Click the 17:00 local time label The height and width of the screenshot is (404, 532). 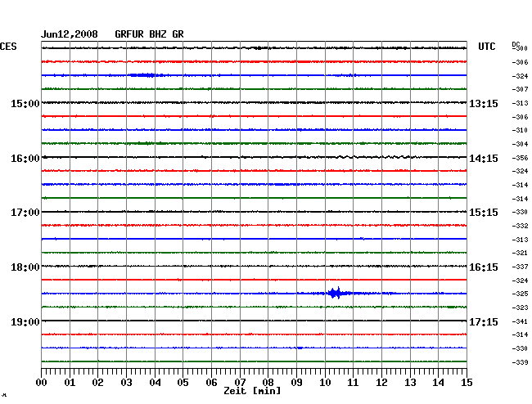pos(25,213)
